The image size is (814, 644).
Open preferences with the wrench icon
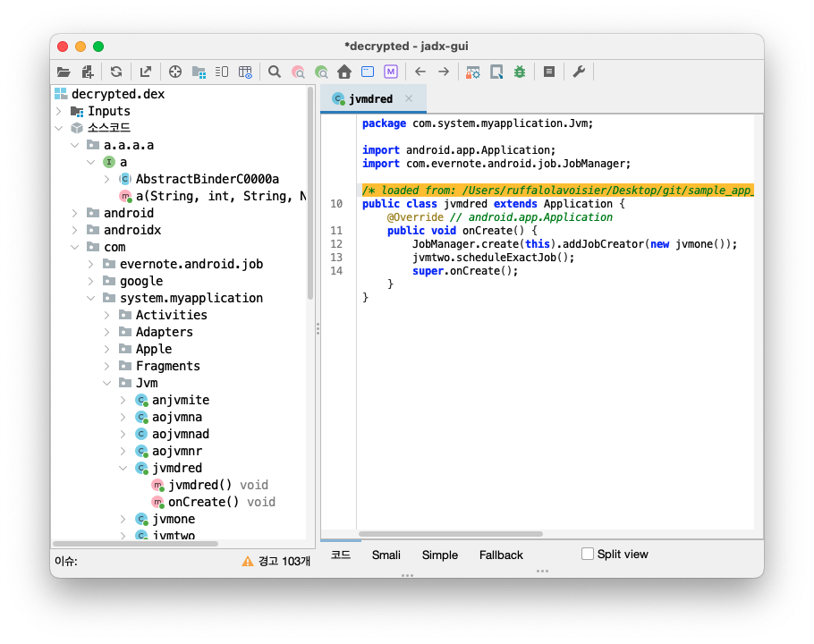pyautogui.click(x=579, y=72)
